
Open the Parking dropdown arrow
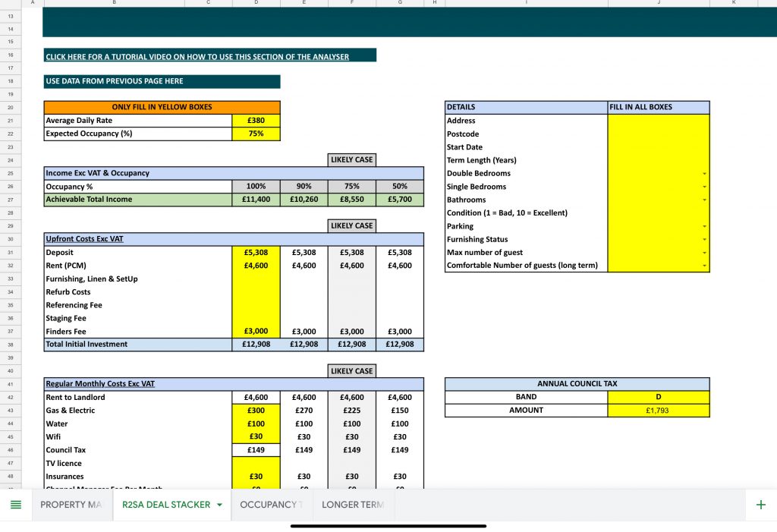(705, 226)
